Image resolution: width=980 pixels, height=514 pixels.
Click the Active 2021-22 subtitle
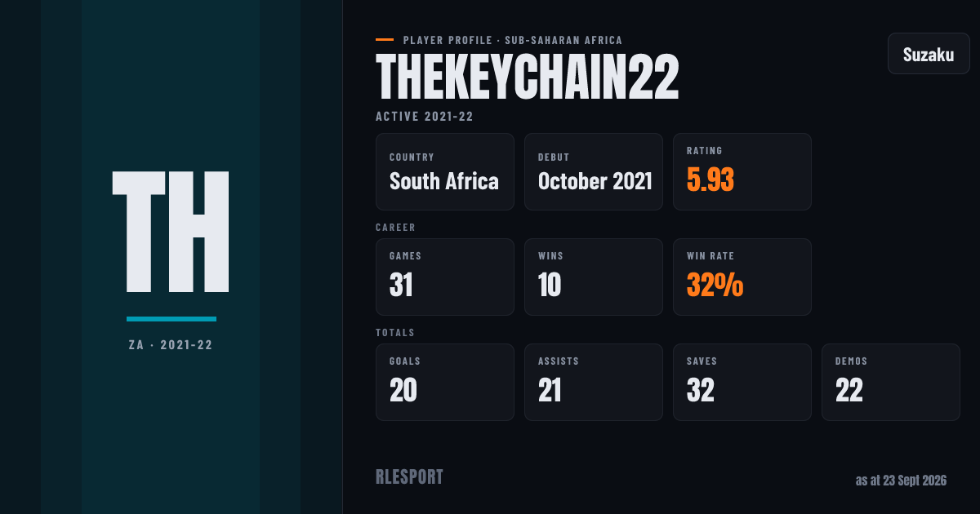(425, 117)
